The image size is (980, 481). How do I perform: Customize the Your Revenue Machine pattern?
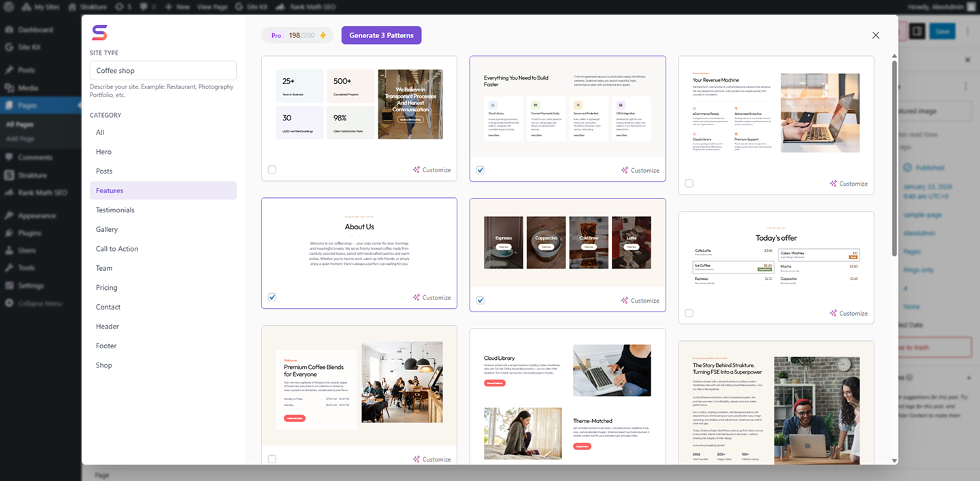pos(849,184)
